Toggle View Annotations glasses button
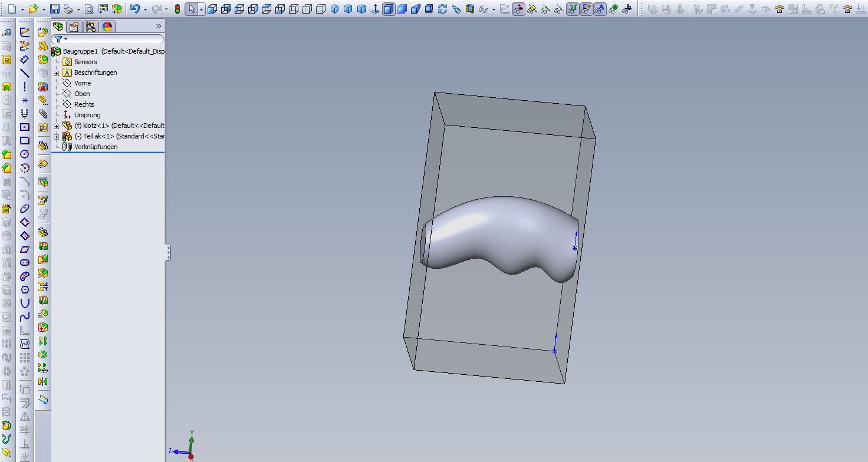 [600, 9]
